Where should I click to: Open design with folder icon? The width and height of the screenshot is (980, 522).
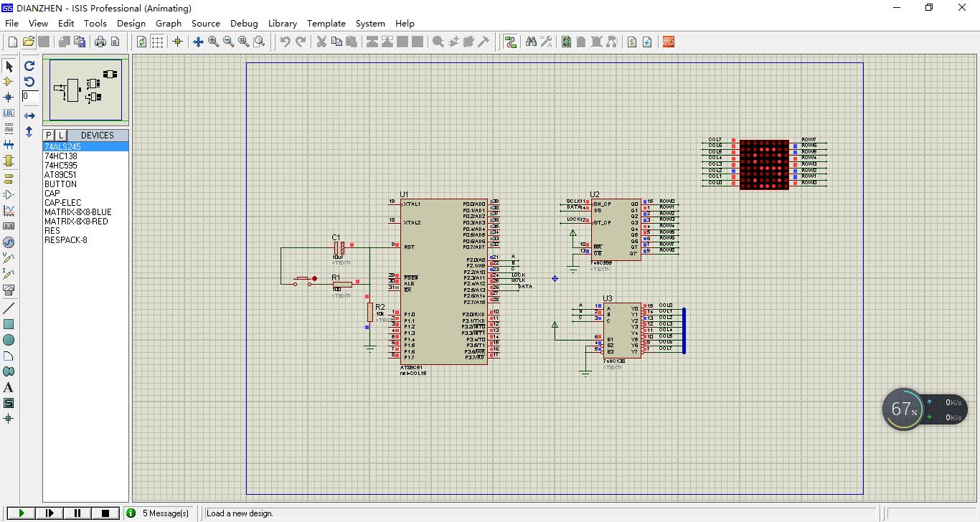click(x=29, y=42)
